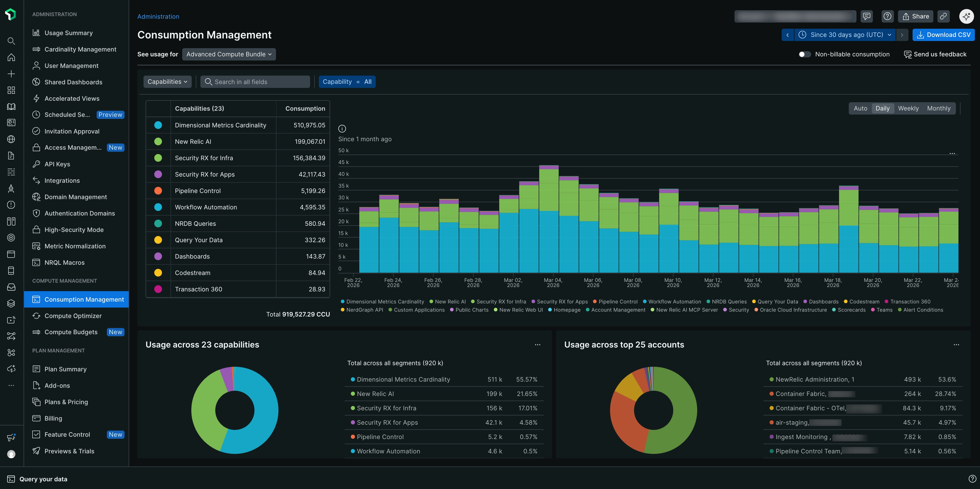Open the Feedback chat bubble icon
Image resolution: width=980 pixels, height=489 pixels.
tap(867, 16)
